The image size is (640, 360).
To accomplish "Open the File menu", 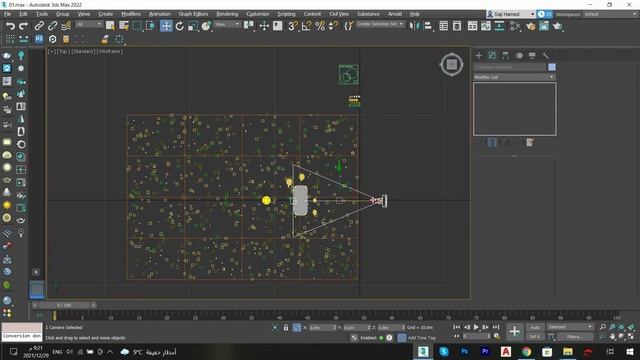I will [x=7, y=14].
